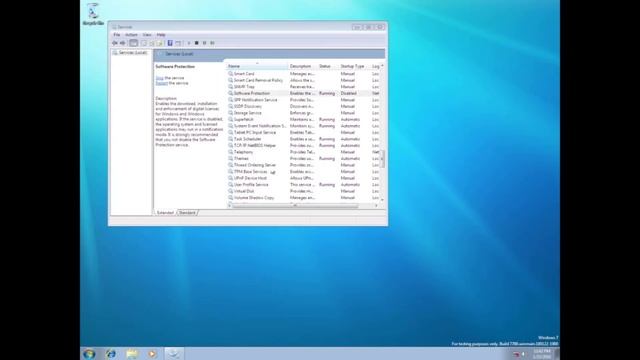
Task: Launch Windows Media Player from taskbar
Action: tap(152, 353)
